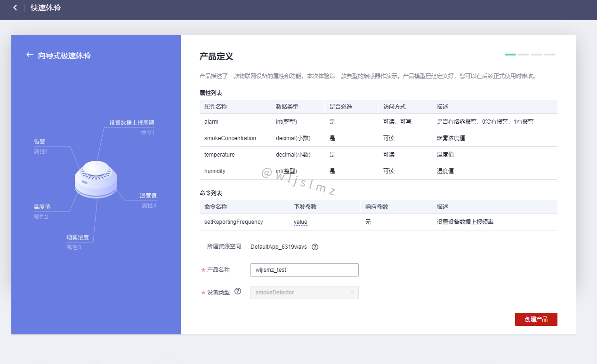
Task: Click the 产品定义 section heading
Action: (217, 57)
